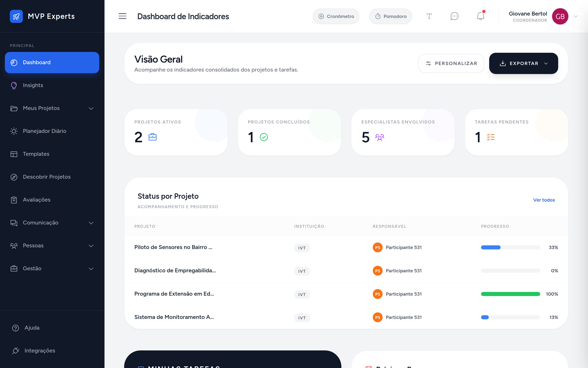This screenshot has height=368, width=588.
Task: Start the Cronômetro timer button
Action: pyautogui.click(x=336, y=16)
